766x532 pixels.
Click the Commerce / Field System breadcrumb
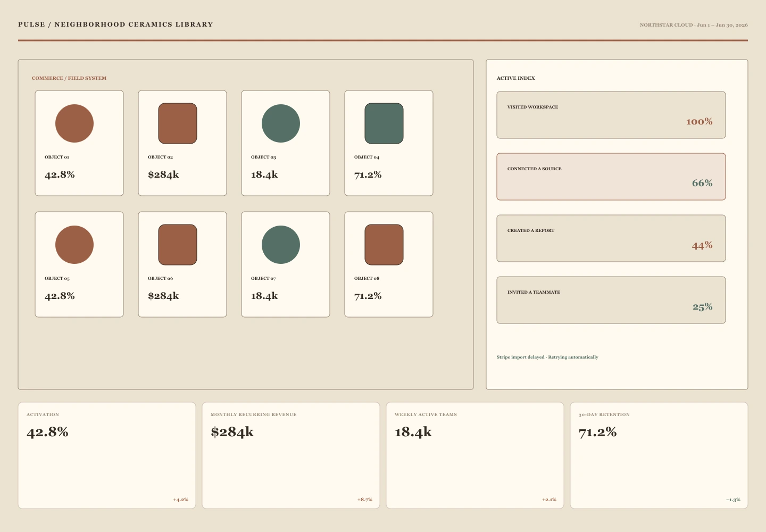click(x=69, y=78)
